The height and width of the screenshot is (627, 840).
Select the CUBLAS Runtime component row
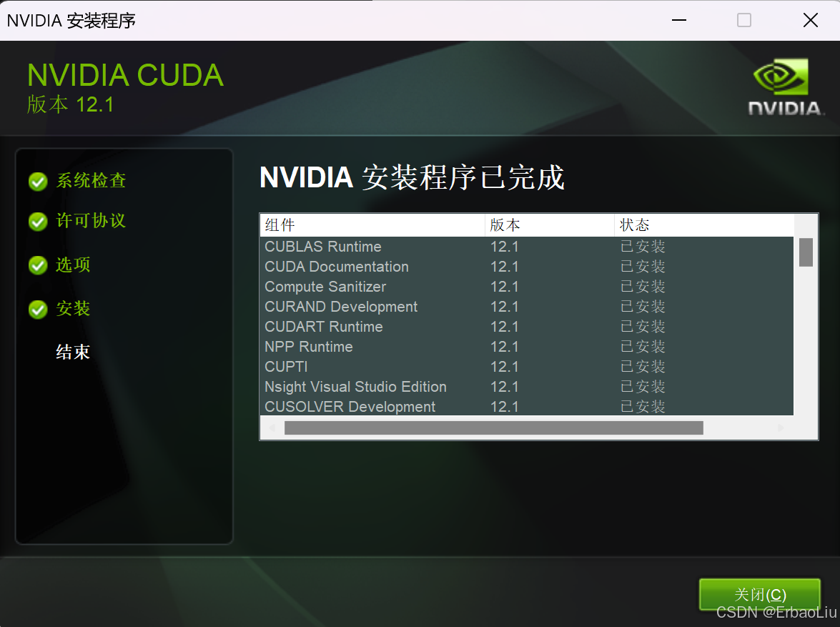(323, 247)
